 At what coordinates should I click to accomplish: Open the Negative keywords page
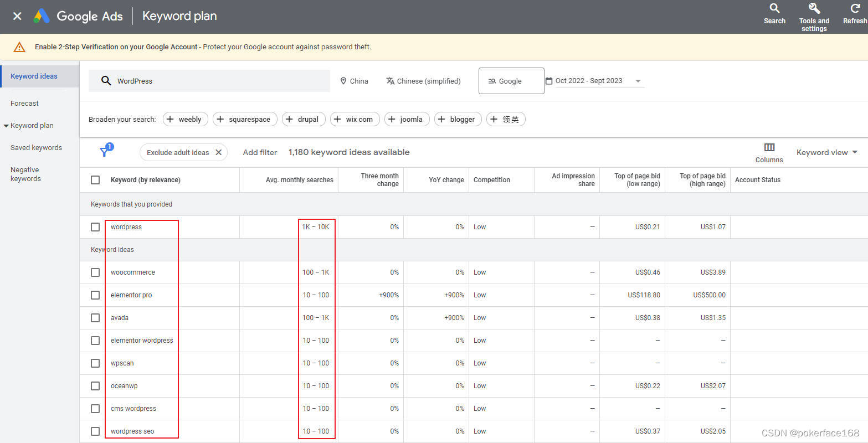(x=24, y=174)
